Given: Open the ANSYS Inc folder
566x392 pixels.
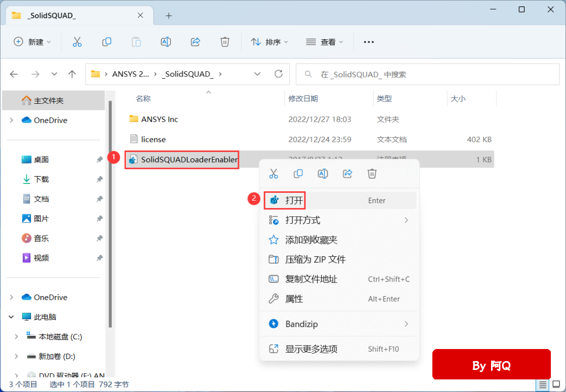Looking at the screenshot, I should 159,119.
